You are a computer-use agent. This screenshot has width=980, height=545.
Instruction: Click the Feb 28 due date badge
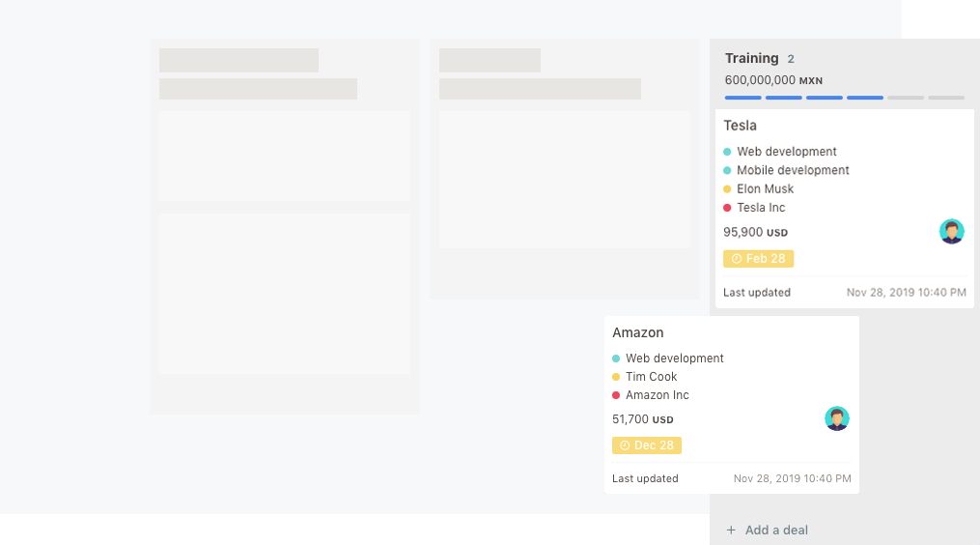click(x=758, y=259)
